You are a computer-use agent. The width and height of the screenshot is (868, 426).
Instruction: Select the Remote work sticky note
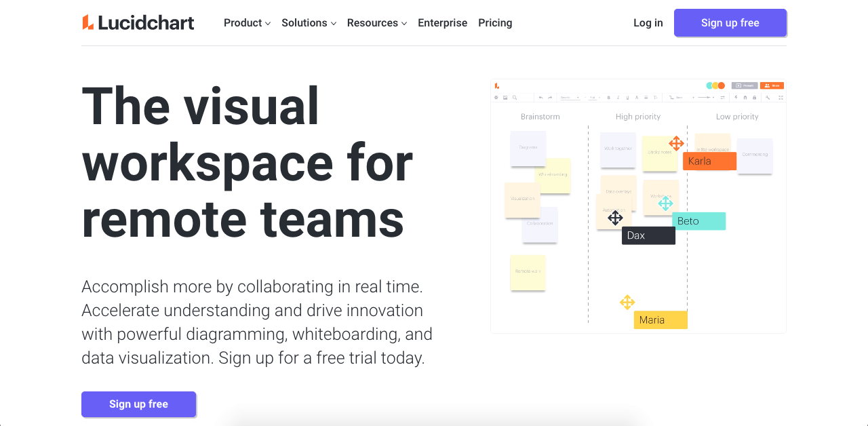click(x=528, y=272)
